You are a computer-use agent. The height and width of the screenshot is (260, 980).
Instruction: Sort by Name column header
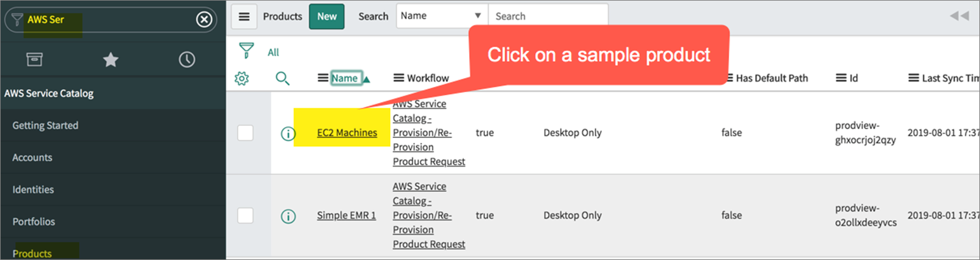[345, 78]
